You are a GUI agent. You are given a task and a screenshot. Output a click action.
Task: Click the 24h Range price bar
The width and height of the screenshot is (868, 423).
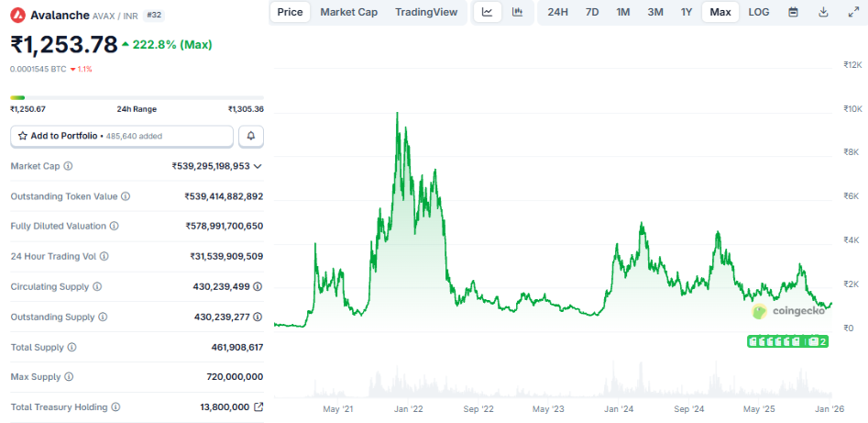coord(137,97)
